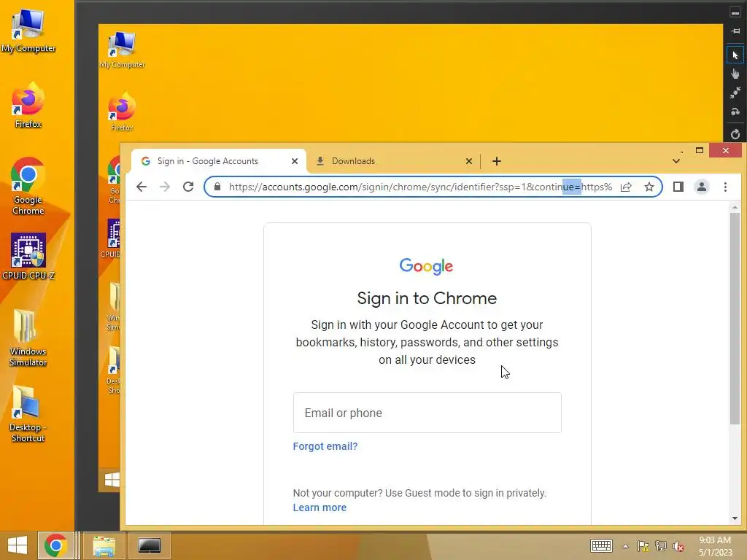Expand the tab search chevron
The image size is (747, 560).
tap(676, 161)
